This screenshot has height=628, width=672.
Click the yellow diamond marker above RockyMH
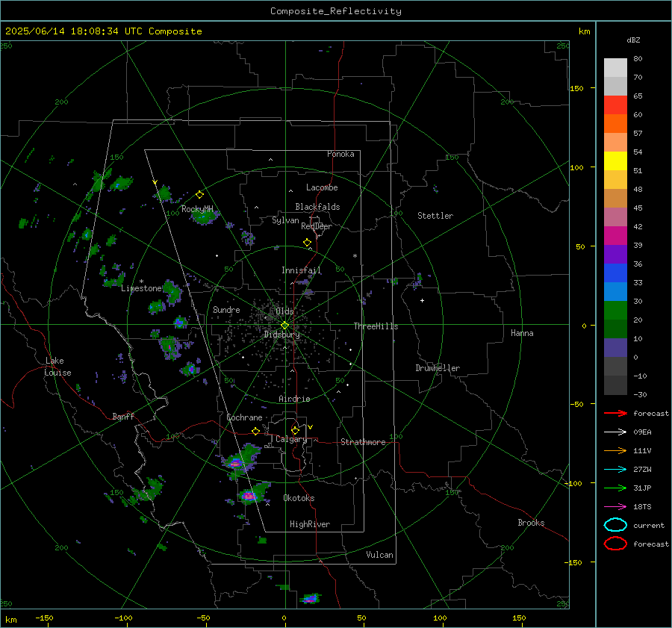(x=199, y=195)
